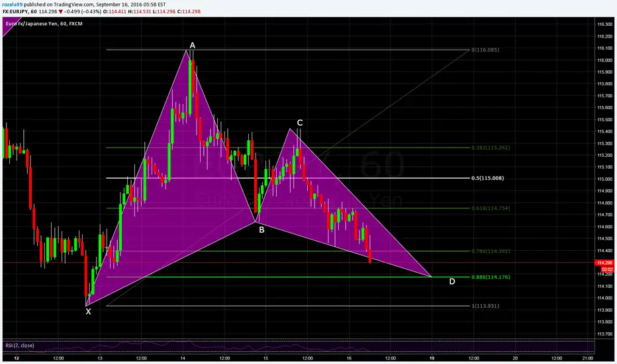The image size is (617, 364).
Task: Click the 02:02 candle countdown tag
Action: [x=608, y=269]
